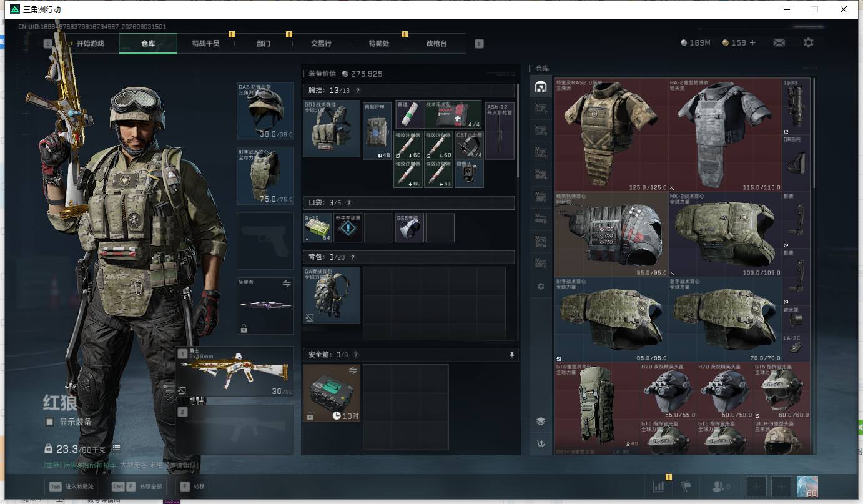The image size is (863, 504).
Task: Click the plus next to 159 currency
Action: click(752, 42)
